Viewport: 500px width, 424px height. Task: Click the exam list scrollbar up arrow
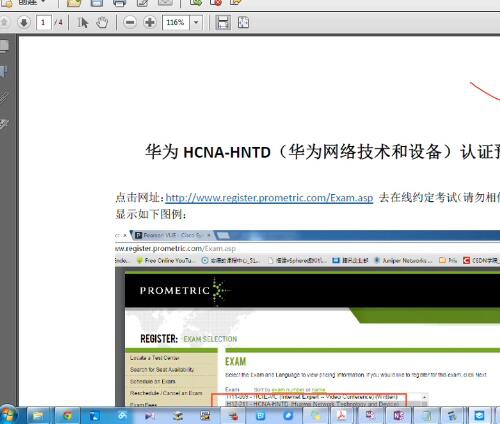[x=425, y=397]
